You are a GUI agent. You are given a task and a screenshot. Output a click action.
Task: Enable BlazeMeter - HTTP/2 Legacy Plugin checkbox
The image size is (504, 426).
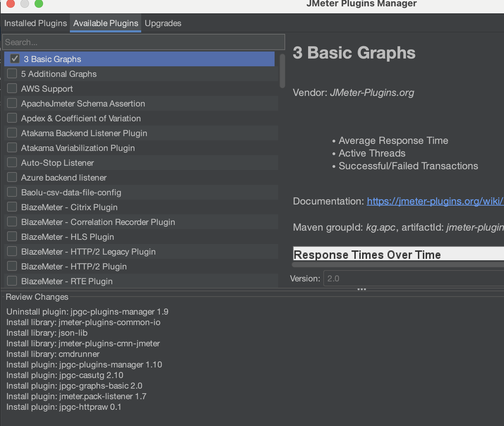[12, 251]
